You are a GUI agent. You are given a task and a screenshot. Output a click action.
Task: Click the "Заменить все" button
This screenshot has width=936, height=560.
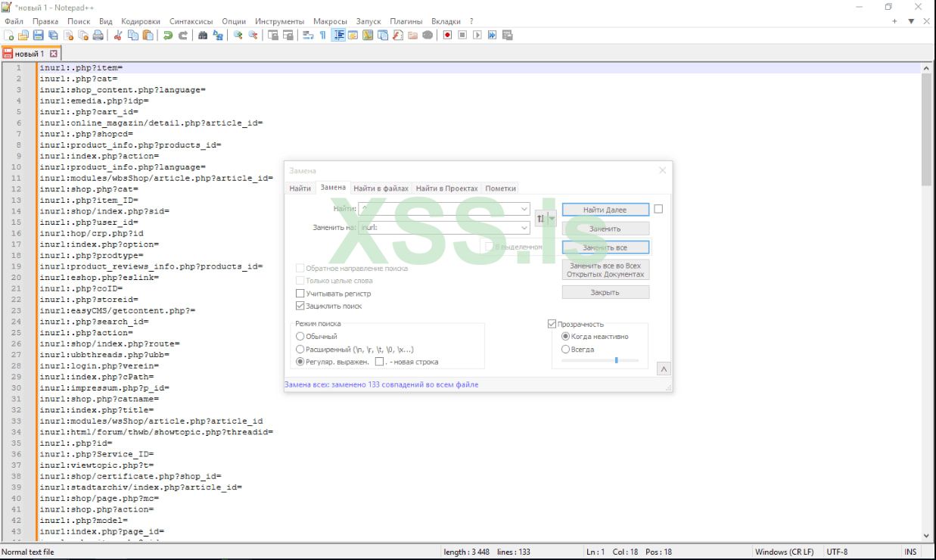click(x=605, y=247)
